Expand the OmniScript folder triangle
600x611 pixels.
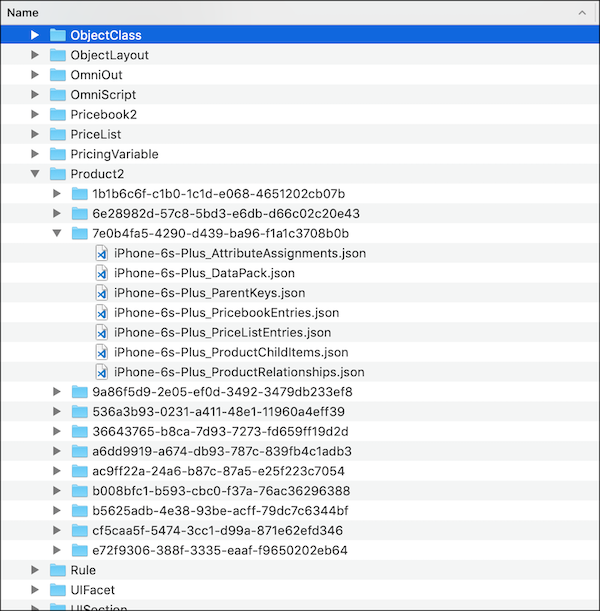point(35,94)
